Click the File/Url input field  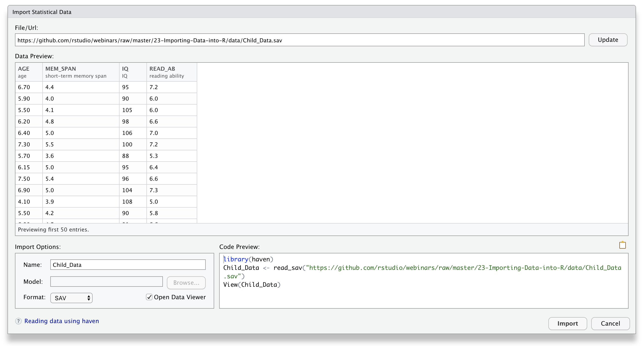pos(300,40)
